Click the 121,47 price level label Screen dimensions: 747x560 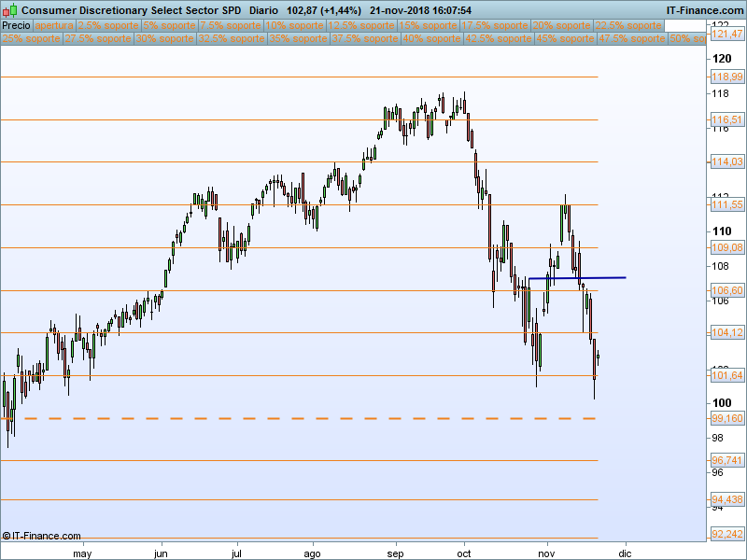click(x=726, y=34)
